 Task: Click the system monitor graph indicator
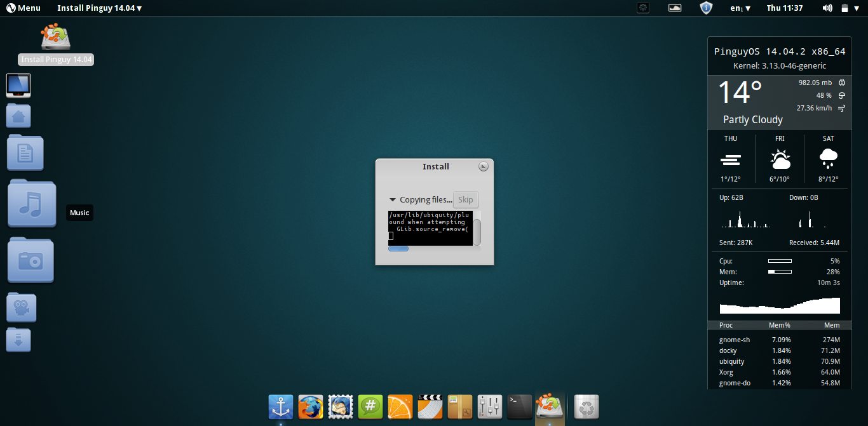point(675,8)
